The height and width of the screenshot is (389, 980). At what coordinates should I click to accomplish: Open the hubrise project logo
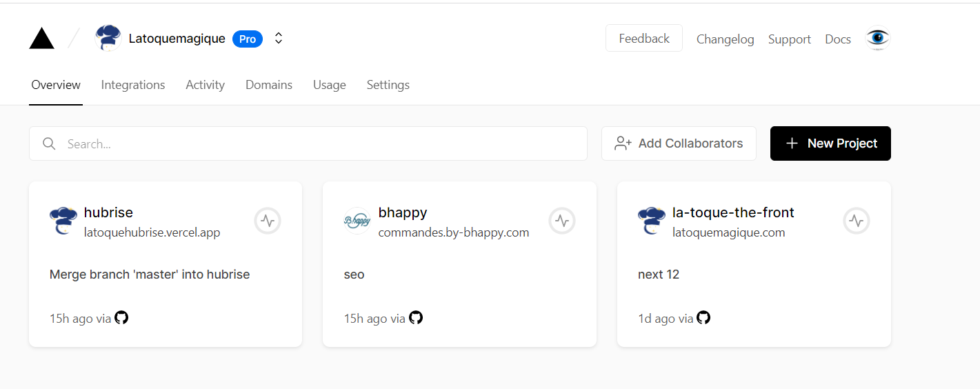[63, 221]
